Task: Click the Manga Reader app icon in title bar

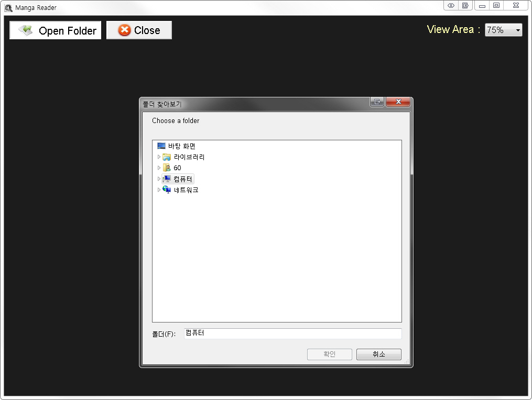Action: [x=8, y=7]
